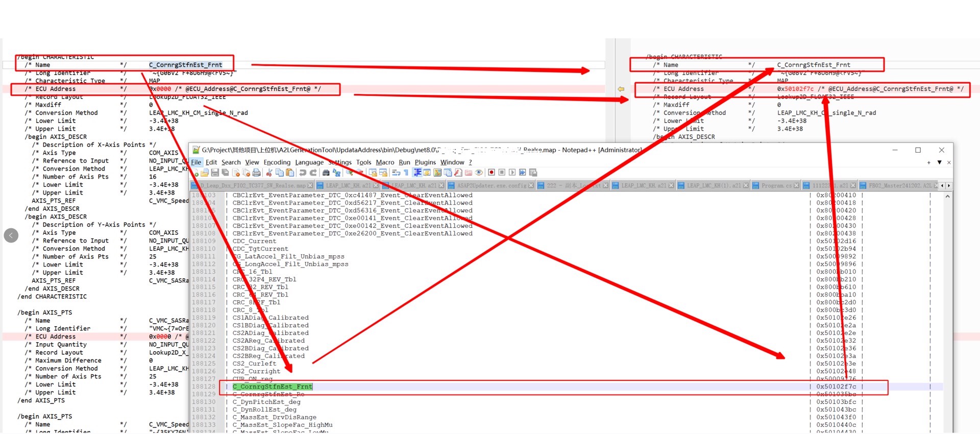This screenshot has height=434, width=980.
Task: Click the Copy toolbar icon
Action: click(x=280, y=173)
